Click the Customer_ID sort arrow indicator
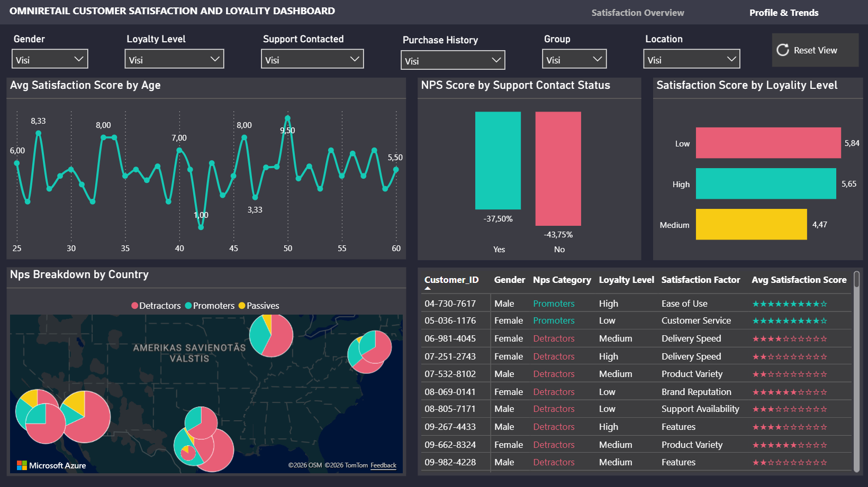This screenshot has width=868, height=487. (x=428, y=289)
